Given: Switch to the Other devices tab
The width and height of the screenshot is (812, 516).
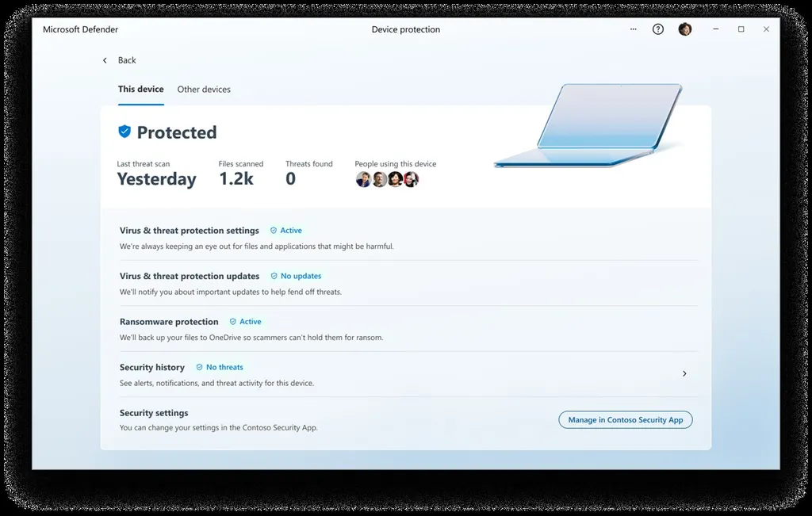Looking at the screenshot, I should [x=204, y=90].
